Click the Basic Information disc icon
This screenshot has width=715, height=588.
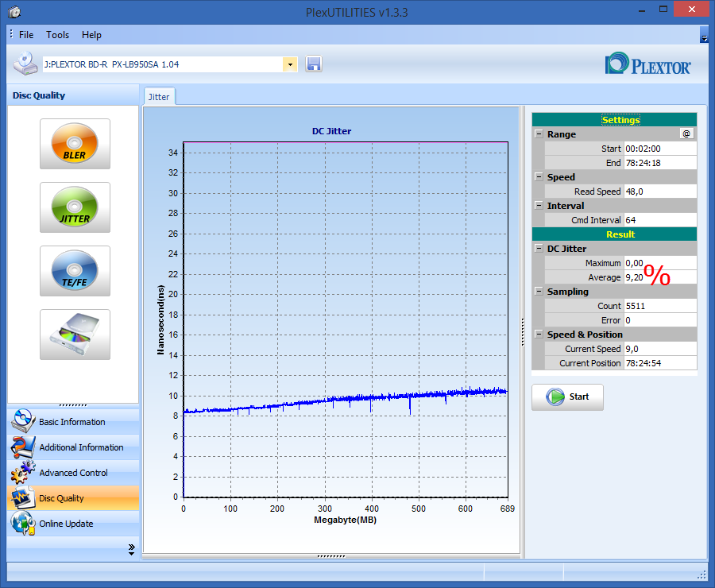coord(23,421)
